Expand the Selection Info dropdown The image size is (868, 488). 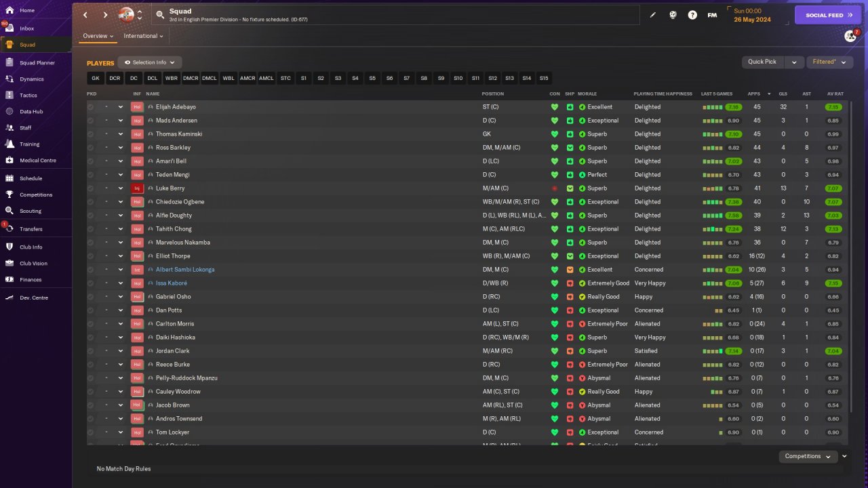pos(149,62)
